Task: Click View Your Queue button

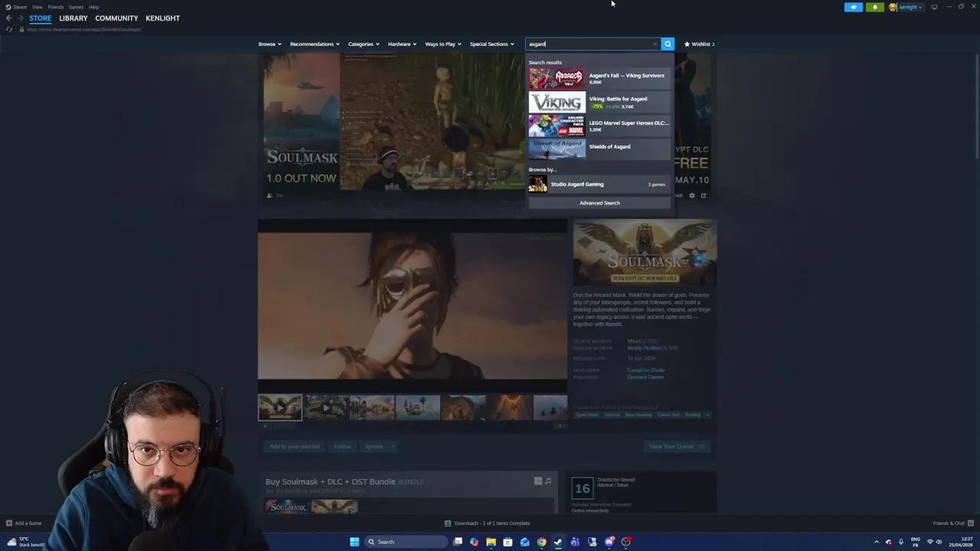Action: 676,446
